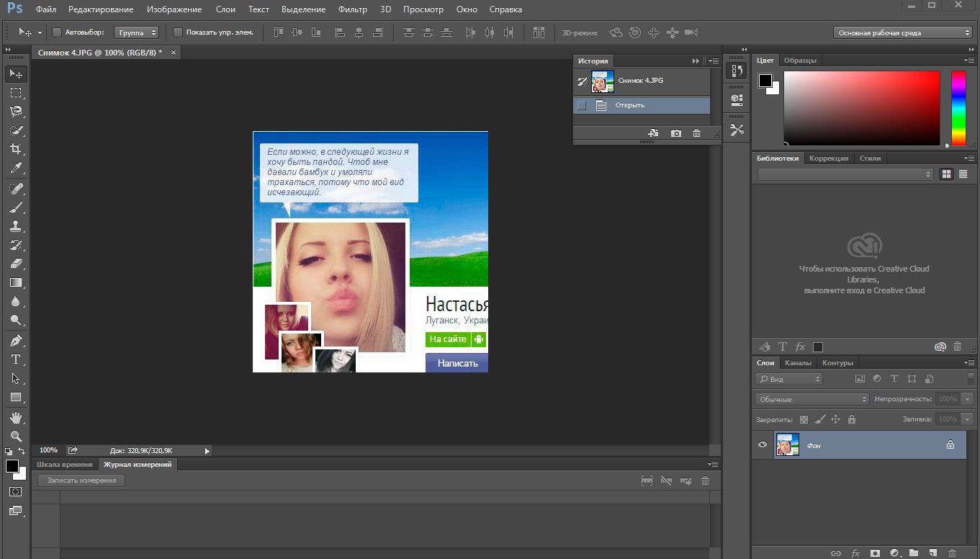980x559 pixels.
Task: Open the Вид layer filter dropdown
Action: tap(788, 379)
